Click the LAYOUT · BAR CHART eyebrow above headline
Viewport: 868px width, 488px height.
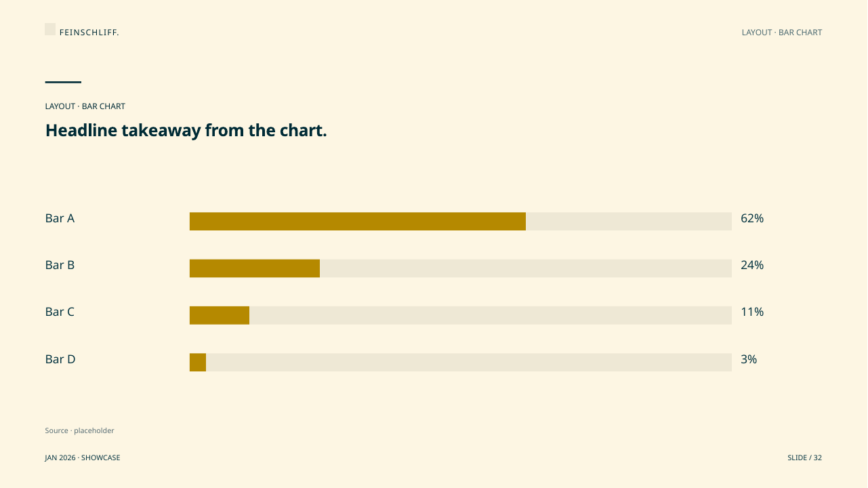click(x=85, y=106)
